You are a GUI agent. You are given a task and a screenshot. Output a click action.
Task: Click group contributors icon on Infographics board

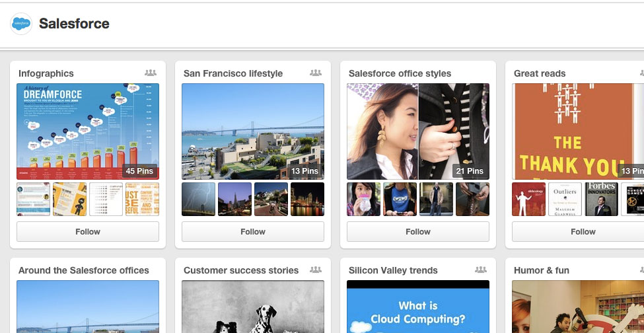pyautogui.click(x=151, y=73)
